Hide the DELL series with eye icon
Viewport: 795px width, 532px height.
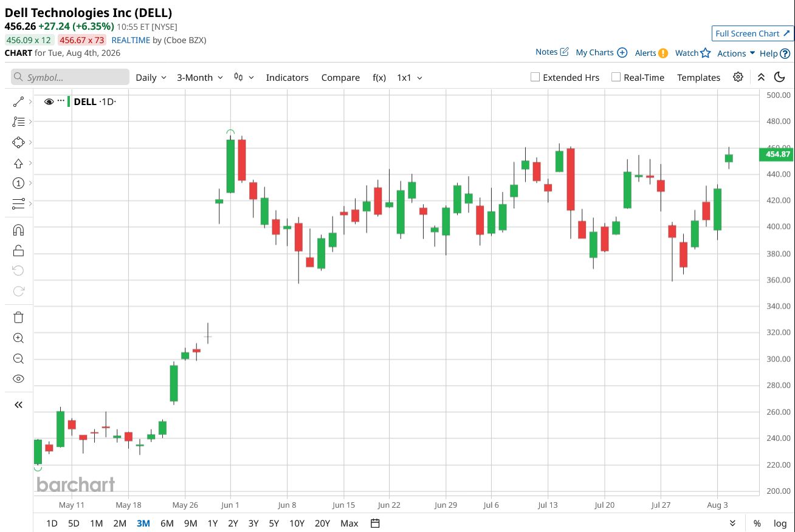49,101
